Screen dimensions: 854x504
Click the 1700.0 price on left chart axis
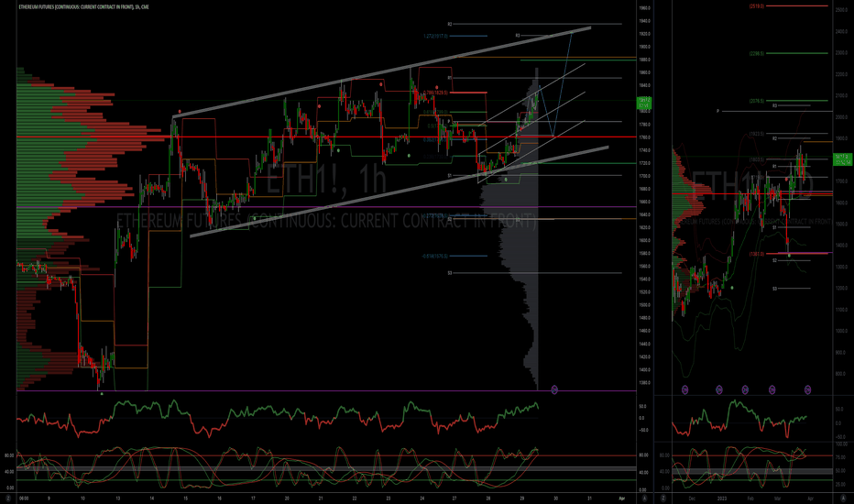pos(645,176)
